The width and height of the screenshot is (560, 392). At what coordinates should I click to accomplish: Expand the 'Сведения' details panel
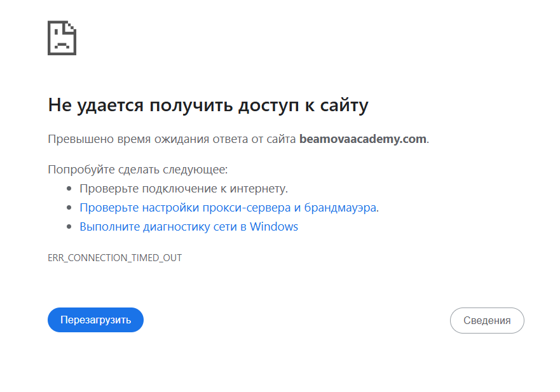(487, 320)
